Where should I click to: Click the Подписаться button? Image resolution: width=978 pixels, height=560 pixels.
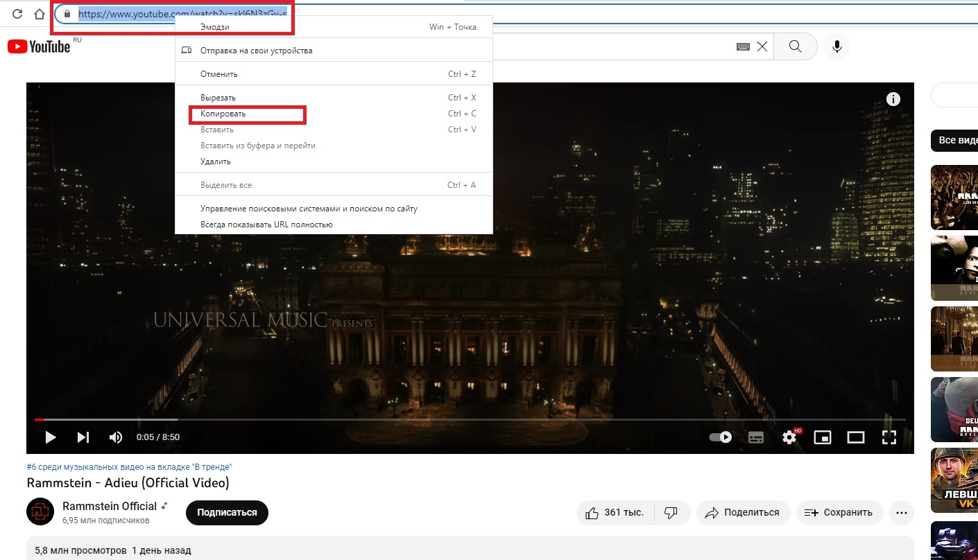point(227,513)
